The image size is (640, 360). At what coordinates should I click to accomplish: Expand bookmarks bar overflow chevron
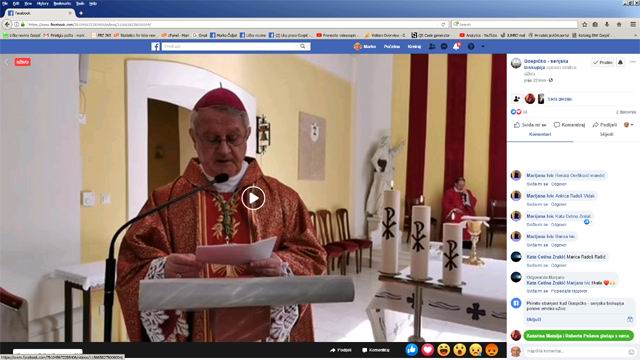pos(636,36)
